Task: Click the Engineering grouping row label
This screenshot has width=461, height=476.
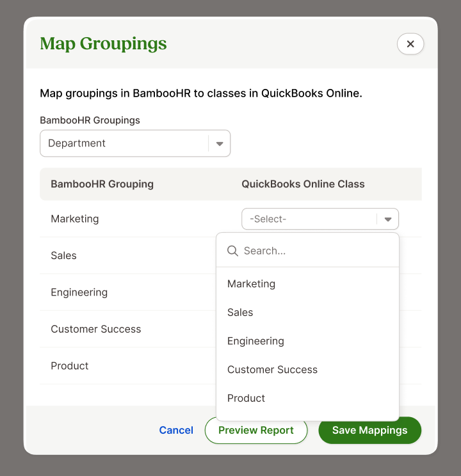Action: pyautogui.click(x=79, y=292)
